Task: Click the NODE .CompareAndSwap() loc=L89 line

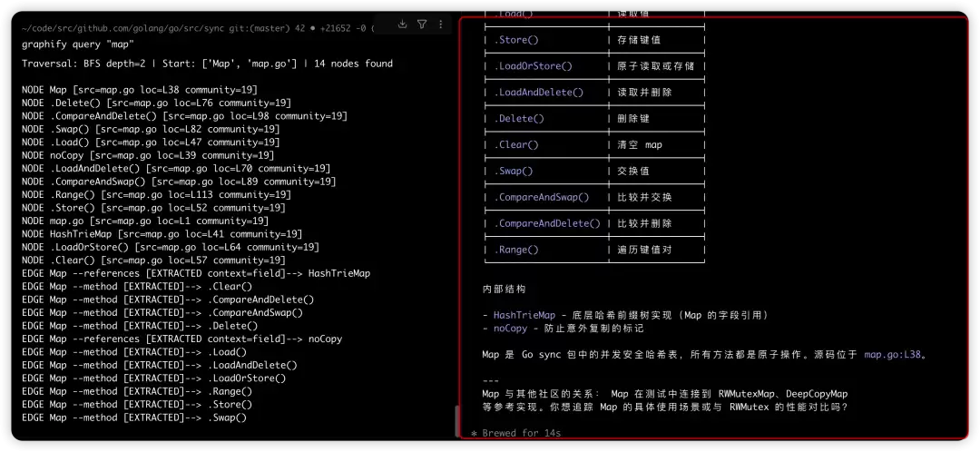Action: (x=179, y=182)
